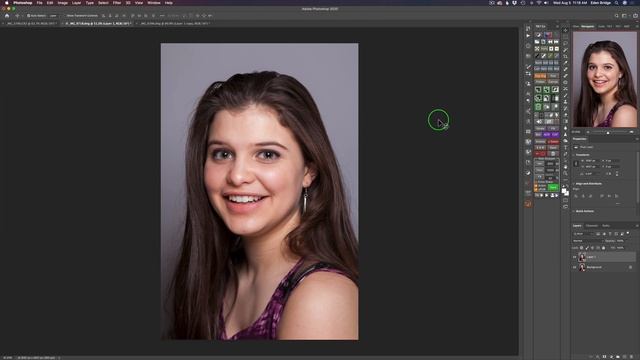The height and width of the screenshot is (360, 640).
Task: Click the folder icon in TK7 panel
Action: coord(537,42)
